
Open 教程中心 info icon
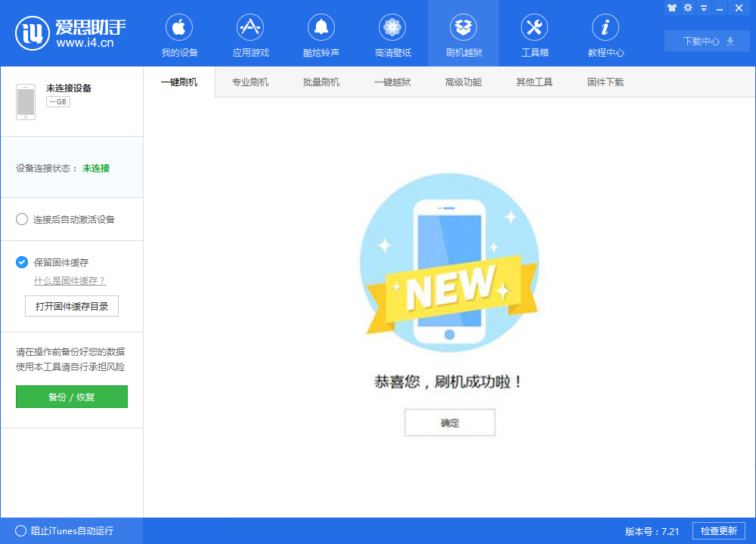click(x=606, y=29)
